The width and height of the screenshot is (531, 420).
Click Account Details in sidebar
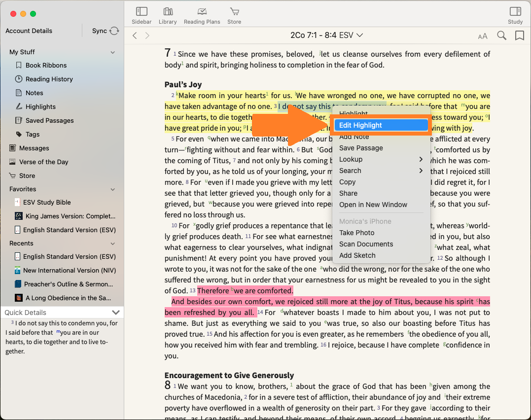coord(29,31)
